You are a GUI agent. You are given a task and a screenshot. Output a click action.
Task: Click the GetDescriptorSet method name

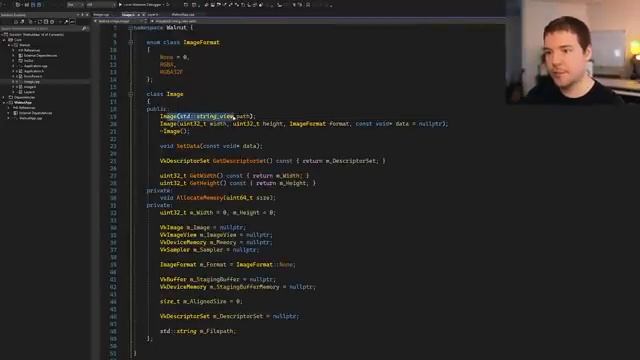click(239, 161)
